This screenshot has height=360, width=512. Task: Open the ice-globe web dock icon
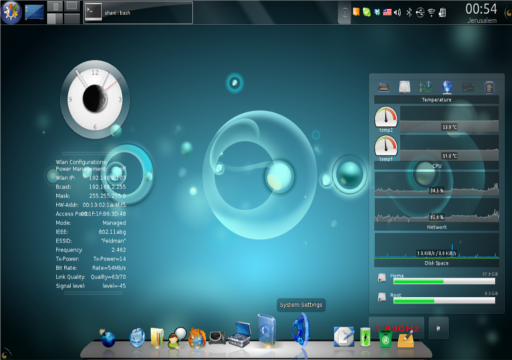tap(137, 337)
